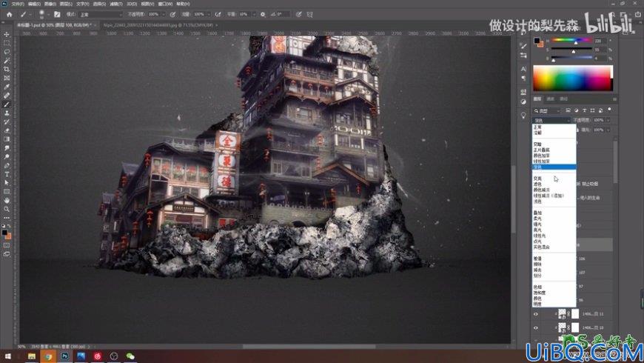Open layer filter type dropdown
The width and height of the screenshot is (644, 363).
(x=547, y=110)
